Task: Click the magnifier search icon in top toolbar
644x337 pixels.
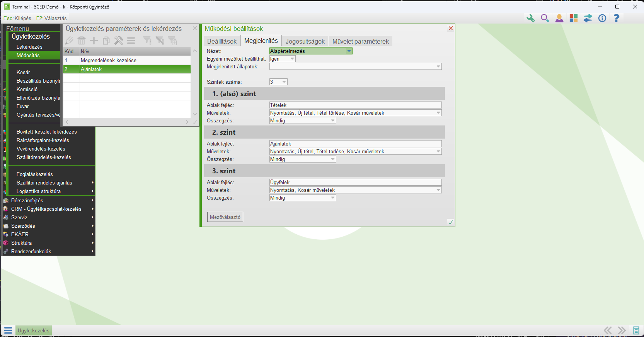Action: pyautogui.click(x=545, y=18)
